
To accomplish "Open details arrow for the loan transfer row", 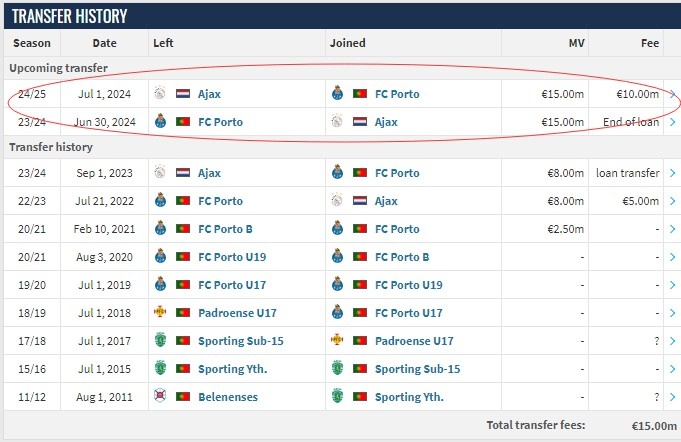I will click(x=672, y=173).
